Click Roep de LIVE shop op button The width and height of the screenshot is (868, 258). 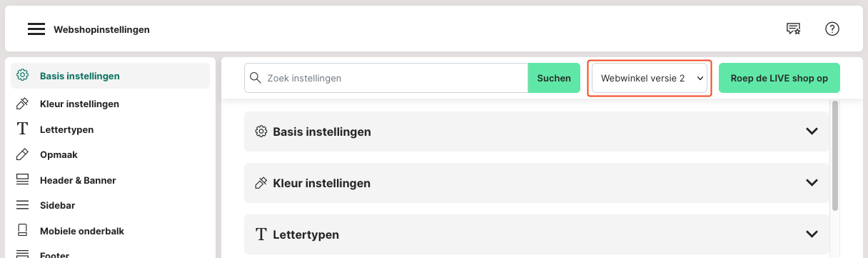[x=779, y=78]
